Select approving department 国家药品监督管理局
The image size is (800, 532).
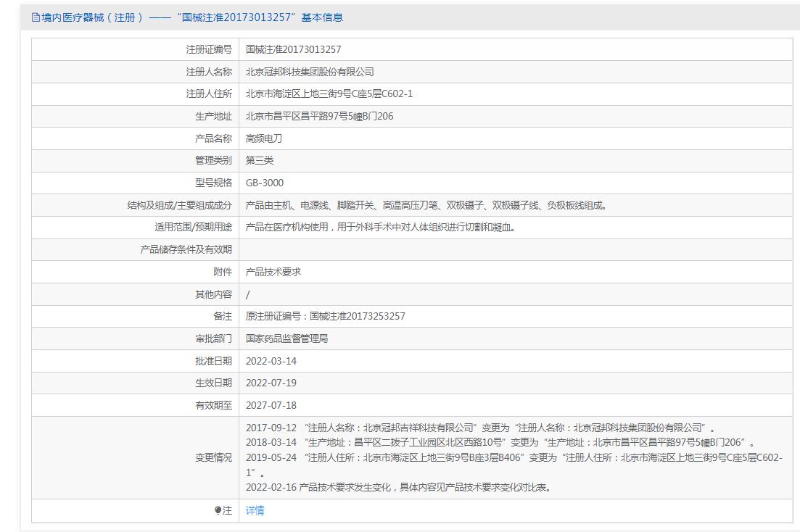[286, 338]
